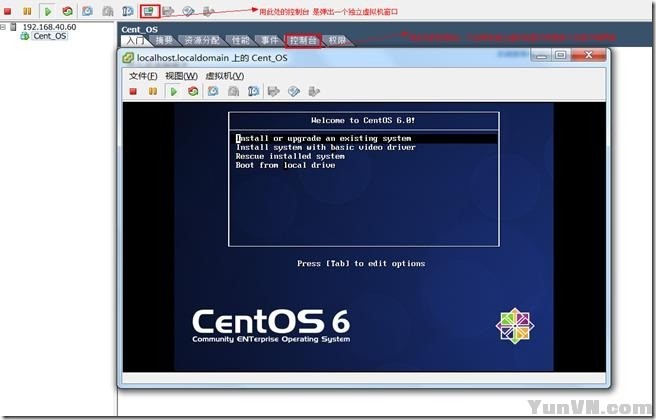The height and width of the screenshot is (420, 656).
Task: Open snapshot manager in console window toolbar
Action: coord(253,91)
